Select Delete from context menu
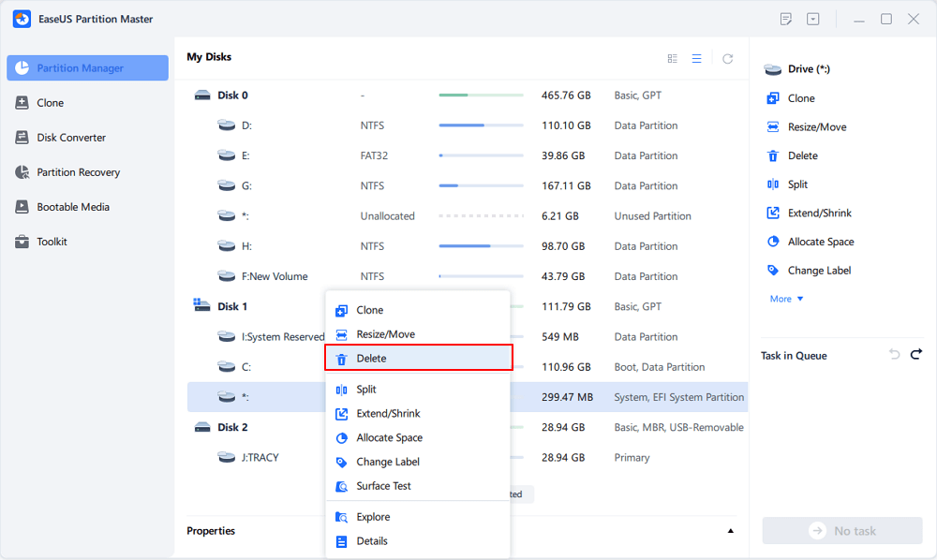937x560 pixels. [x=371, y=359]
